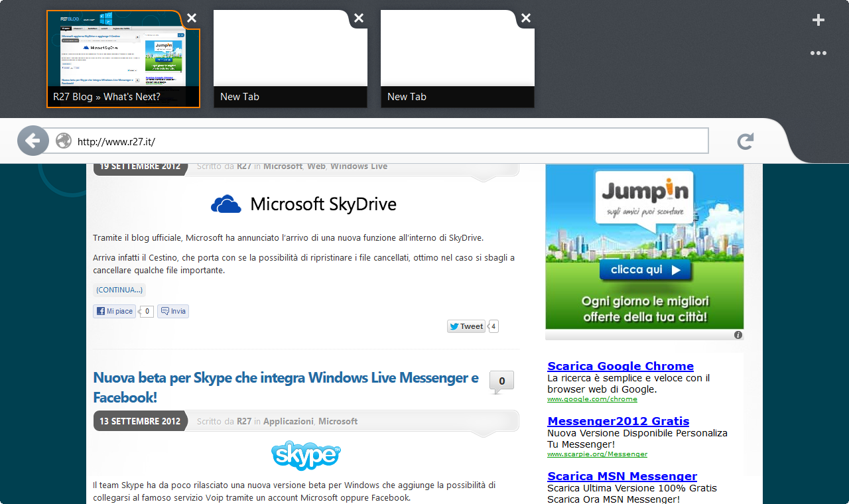Switch to the middle New Tab thumbnail
849x504 pixels.
(x=291, y=59)
